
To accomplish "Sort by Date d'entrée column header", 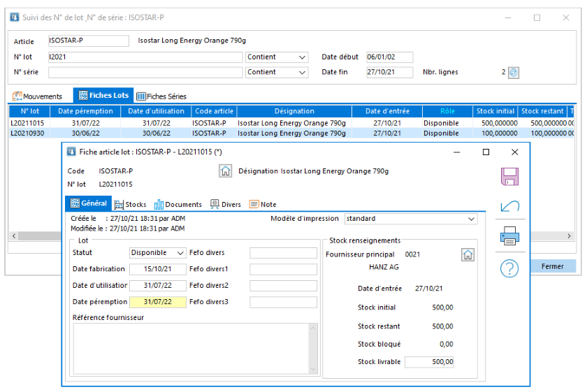I will (x=387, y=111).
